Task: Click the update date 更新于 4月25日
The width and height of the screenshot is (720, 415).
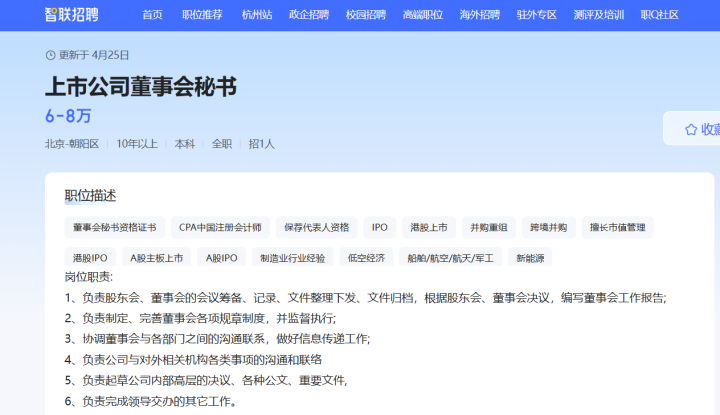Action: click(94, 56)
